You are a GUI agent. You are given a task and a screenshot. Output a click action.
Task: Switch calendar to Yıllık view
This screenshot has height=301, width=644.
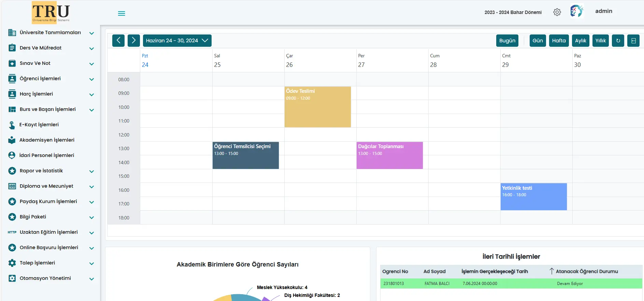click(x=600, y=41)
